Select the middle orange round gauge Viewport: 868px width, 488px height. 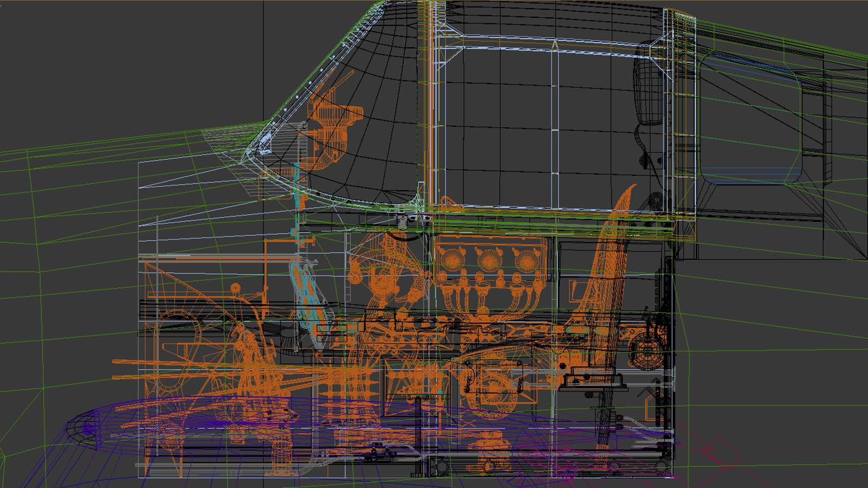pyautogui.click(x=489, y=259)
